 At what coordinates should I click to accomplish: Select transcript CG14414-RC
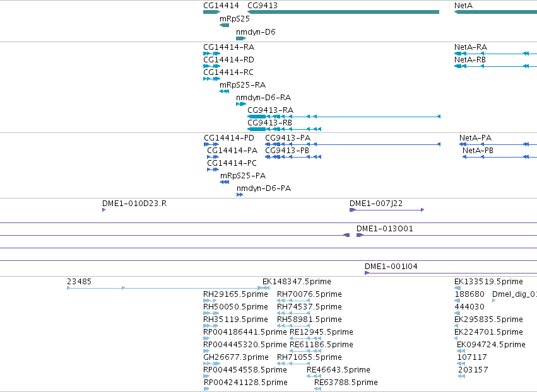[x=228, y=72]
